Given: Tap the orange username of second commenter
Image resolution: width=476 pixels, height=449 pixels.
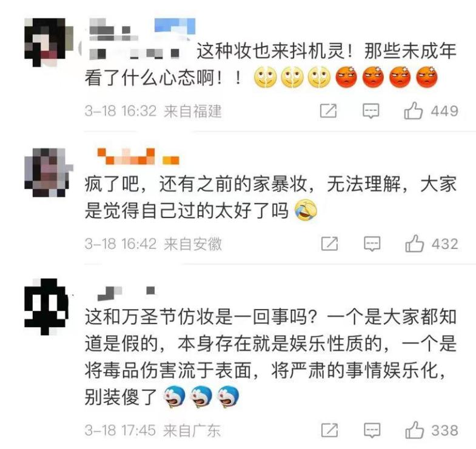Looking at the screenshot, I should [138, 156].
